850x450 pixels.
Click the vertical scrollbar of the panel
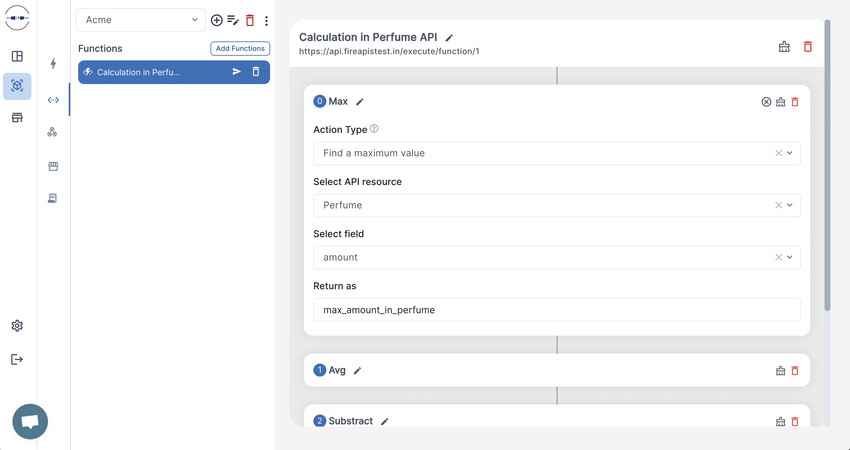(x=827, y=165)
